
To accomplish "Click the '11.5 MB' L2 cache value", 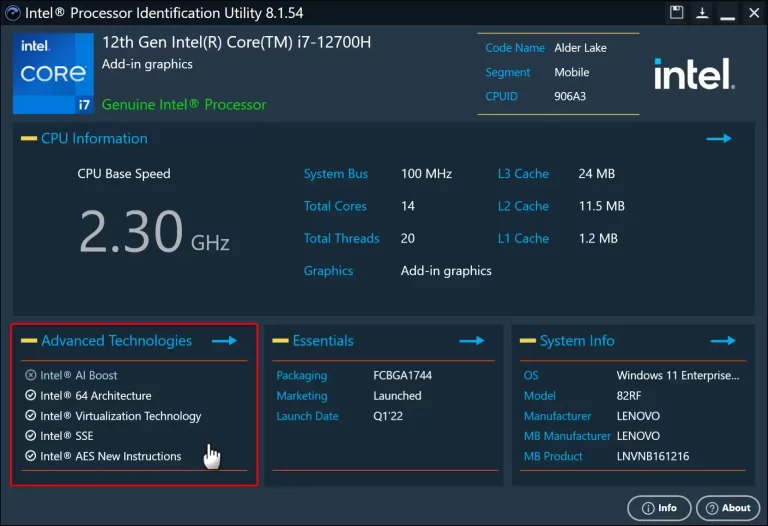I will (601, 206).
